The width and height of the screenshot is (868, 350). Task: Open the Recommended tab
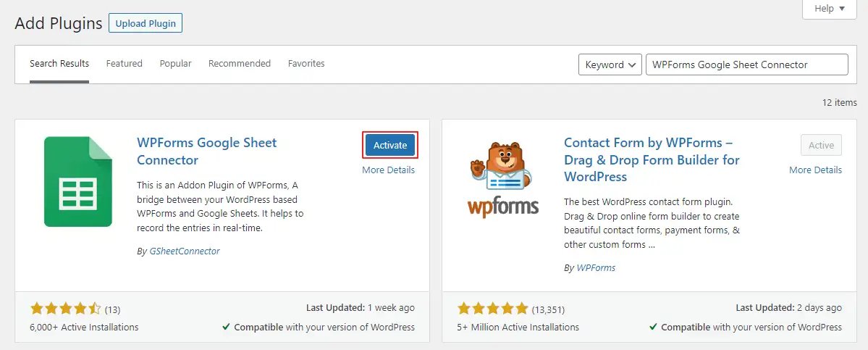click(240, 64)
